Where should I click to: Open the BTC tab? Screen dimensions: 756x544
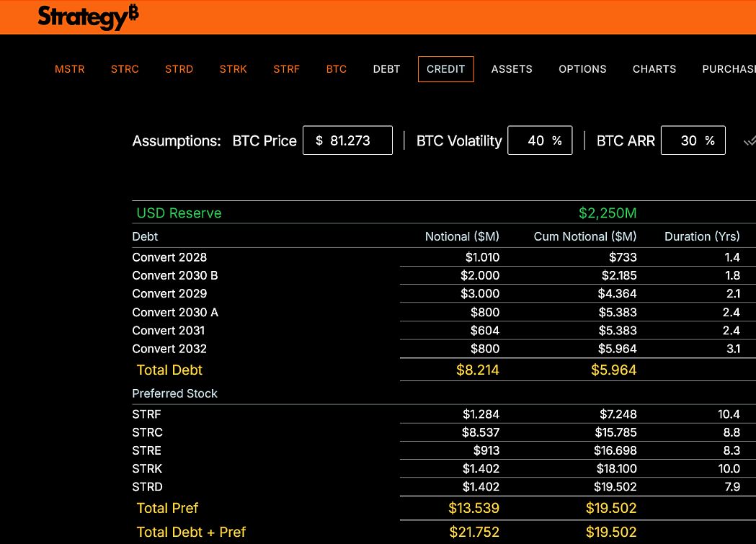click(337, 69)
